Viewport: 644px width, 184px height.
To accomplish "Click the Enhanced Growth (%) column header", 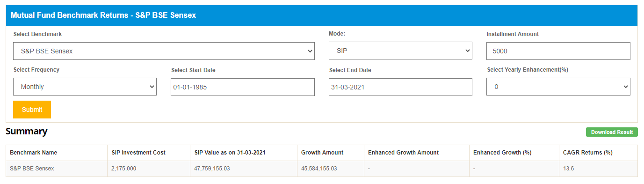I will pyautogui.click(x=514, y=153).
